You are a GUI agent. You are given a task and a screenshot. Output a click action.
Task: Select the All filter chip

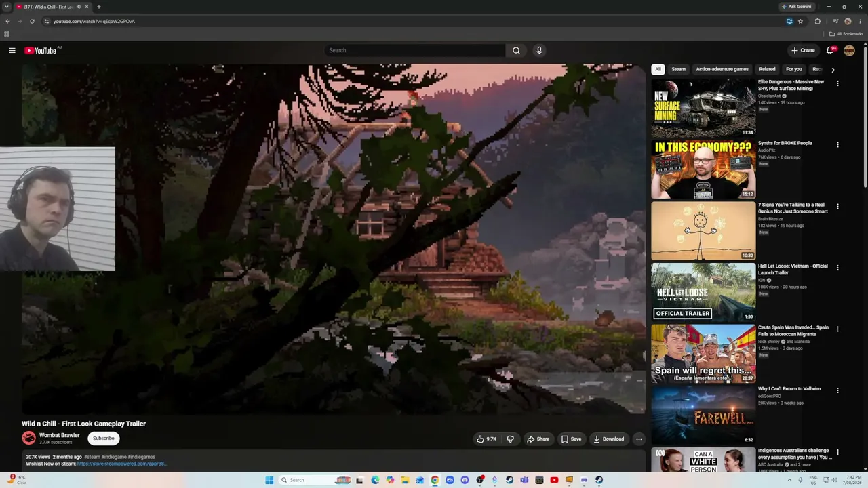[658, 69]
